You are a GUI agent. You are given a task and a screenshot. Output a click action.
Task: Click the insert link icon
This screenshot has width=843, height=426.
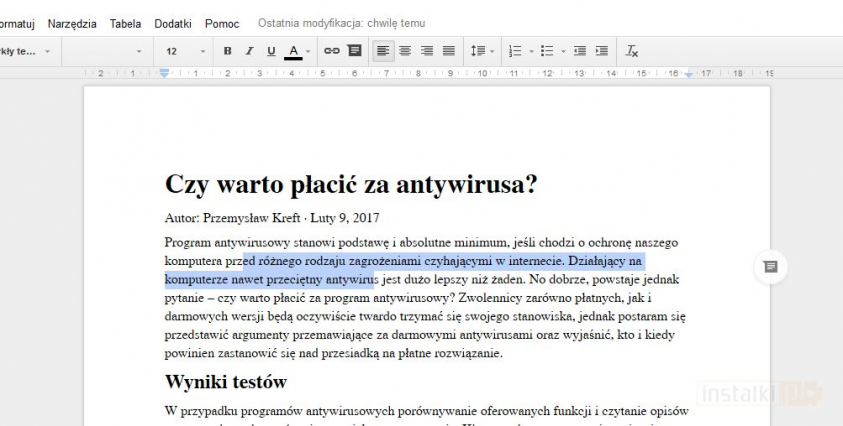tap(332, 51)
